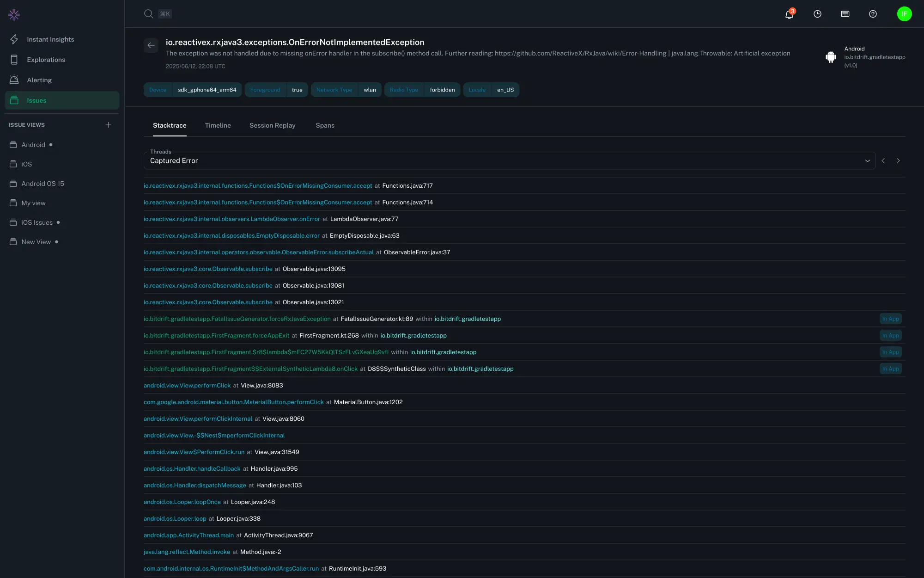Click the bitdrift logo at top left
The width and height of the screenshot is (924, 578).
click(x=14, y=14)
